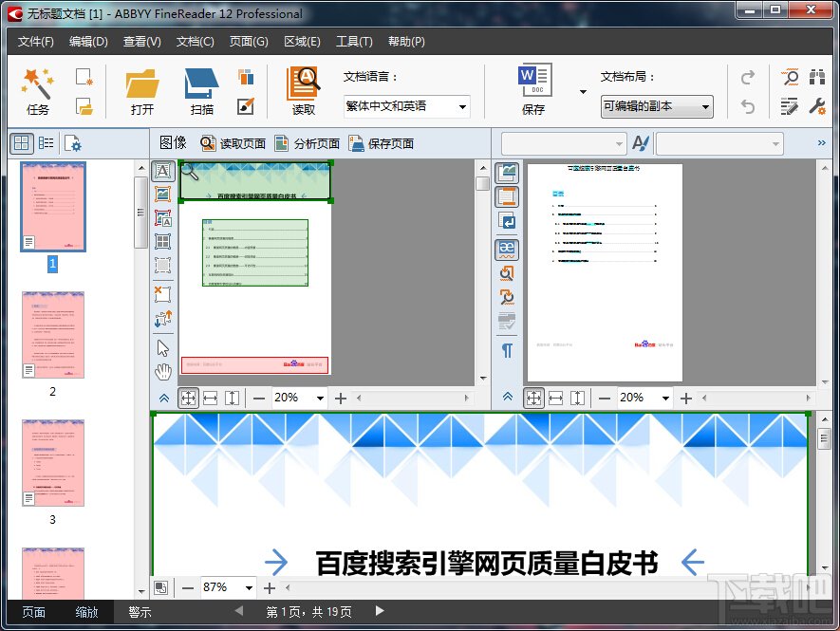The width and height of the screenshot is (840, 631).
Task: Go to previous page with the left arrow in the status bar
Action: [239, 611]
